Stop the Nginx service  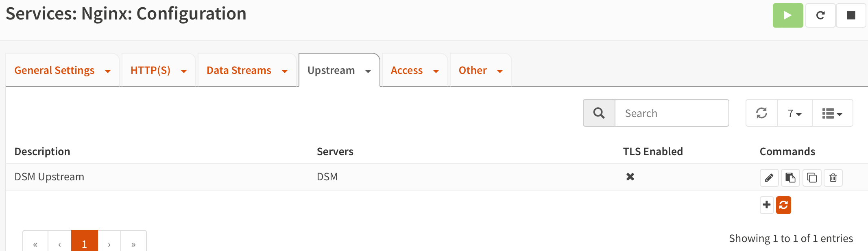pyautogui.click(x=851, y=15)
